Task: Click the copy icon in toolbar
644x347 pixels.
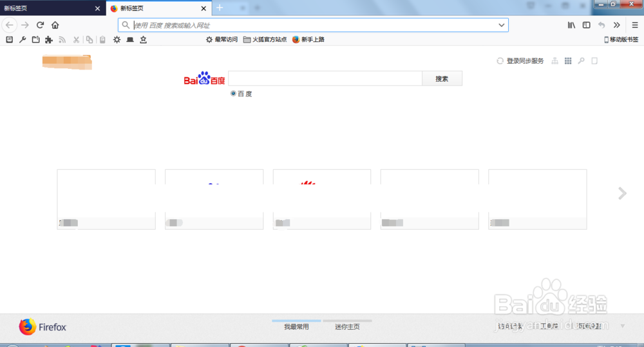Action: pos(89,39)
